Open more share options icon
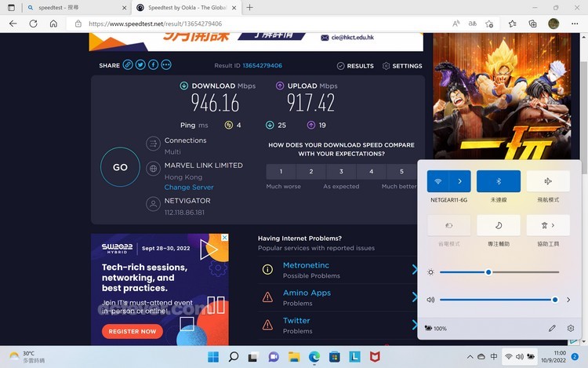Viewport: 588px width, 368px height. coord(166,65)
